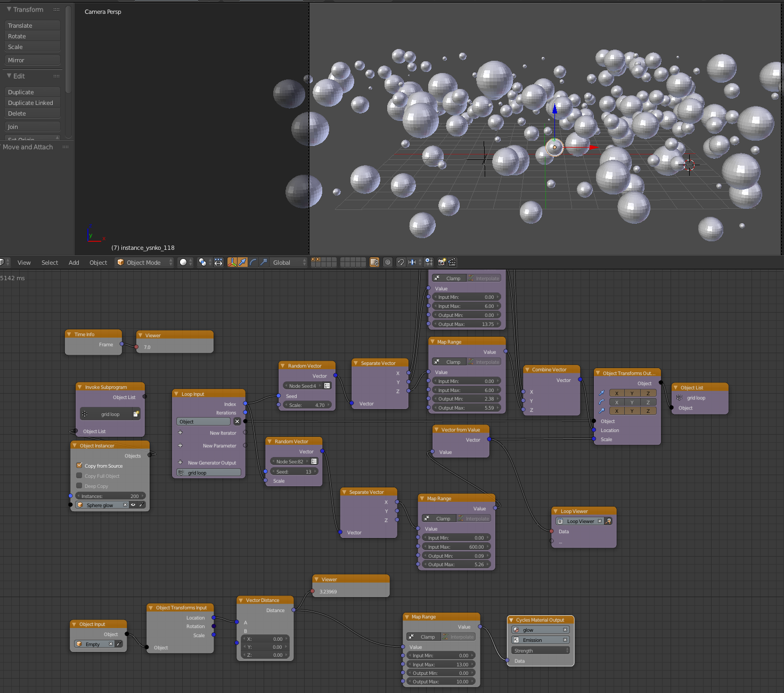Click the OpenGL render image camera icon
The height and width of the screenshot is (693, 784).
442,262
